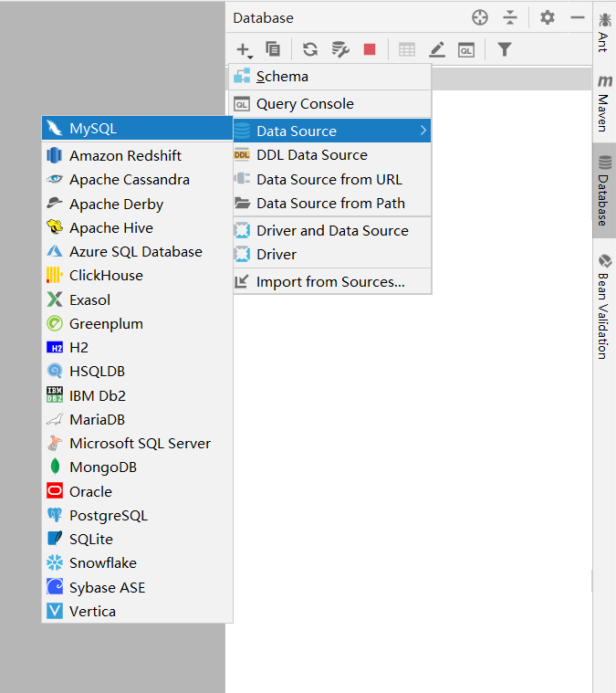This screenshot has height=693, width=616.
Task: Select ClickHouse data source
Action: tap(138, 276)
